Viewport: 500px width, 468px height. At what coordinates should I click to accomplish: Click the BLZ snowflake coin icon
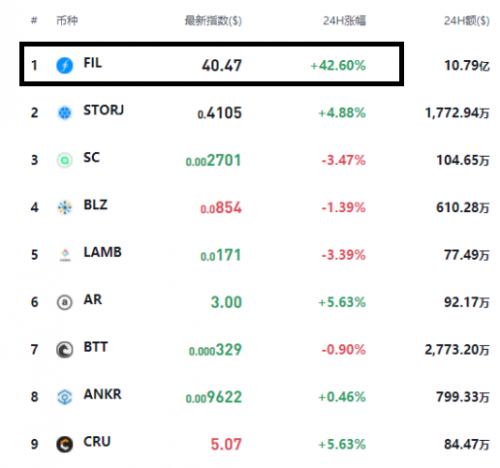click(64, 207)
